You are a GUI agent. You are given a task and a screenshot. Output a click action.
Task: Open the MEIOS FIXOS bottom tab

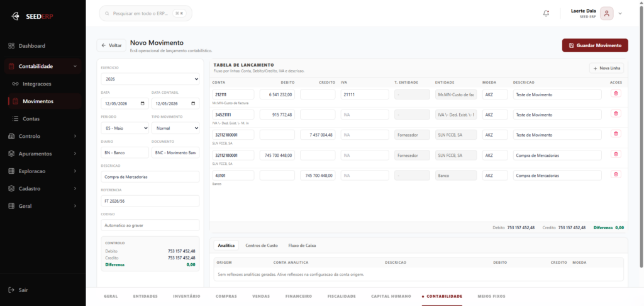[x=492, y=296]
